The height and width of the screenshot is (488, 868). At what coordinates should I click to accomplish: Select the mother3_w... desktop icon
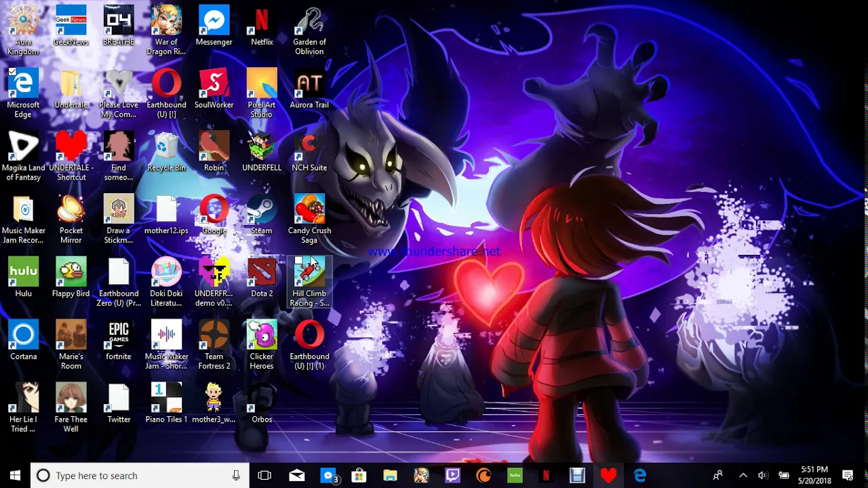click(x=214, y=404)
